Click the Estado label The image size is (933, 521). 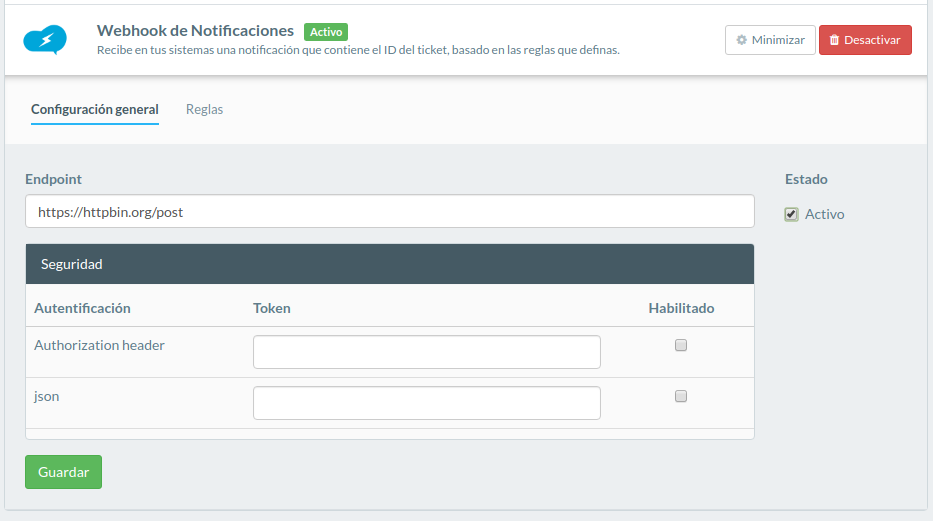pyautogui.click(x=806, y=179)
